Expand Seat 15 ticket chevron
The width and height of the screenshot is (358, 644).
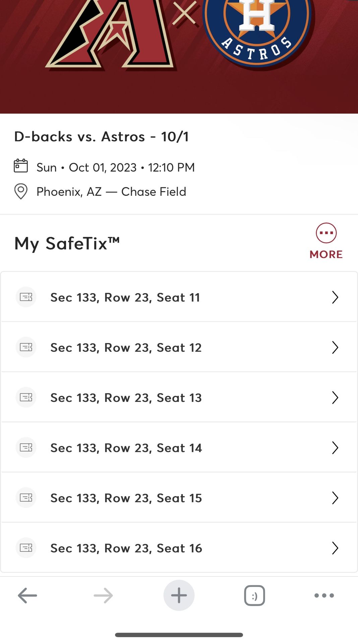pos(335,498)
